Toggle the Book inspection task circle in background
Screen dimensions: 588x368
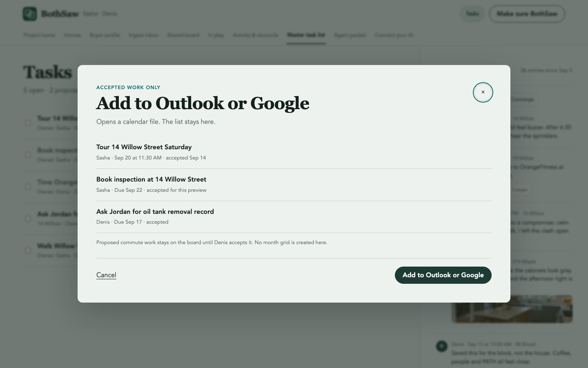28,155
